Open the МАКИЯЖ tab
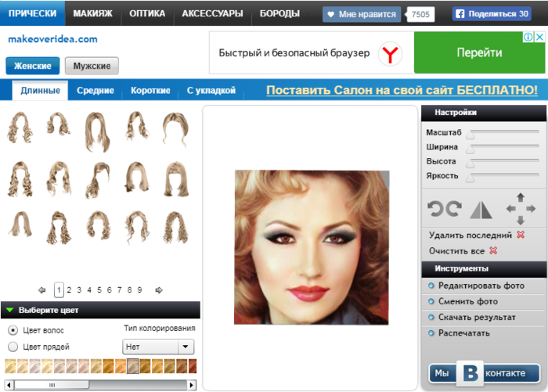The width and height of the screenshot is (548, 392). [x=92, y=13]
